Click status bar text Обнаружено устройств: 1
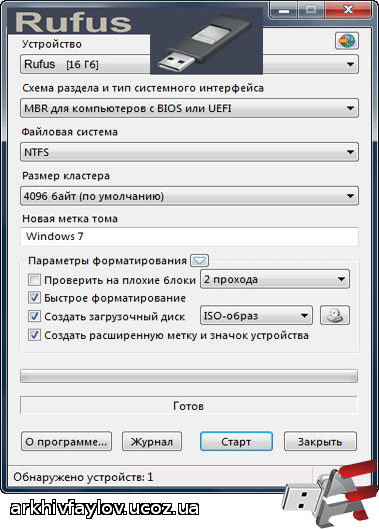The image size is (379, 529). click(83, 477)
